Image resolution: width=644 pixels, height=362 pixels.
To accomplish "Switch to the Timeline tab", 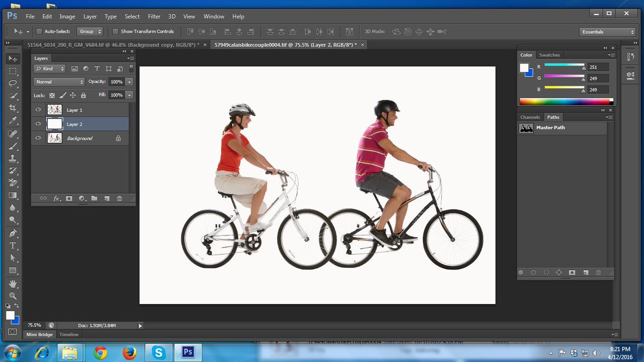I will [x=69, y=334].
